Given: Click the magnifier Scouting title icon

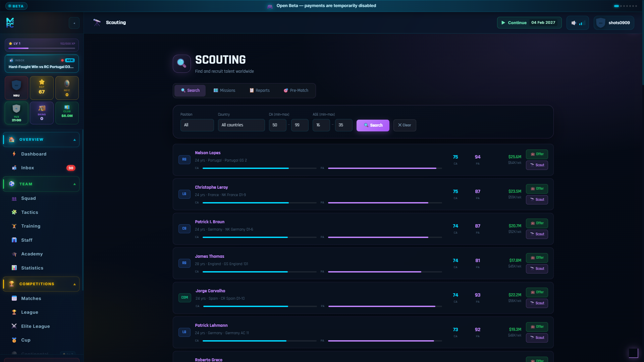Looking at the screenshot, I should pyautogui.click(x=182, y=63).
